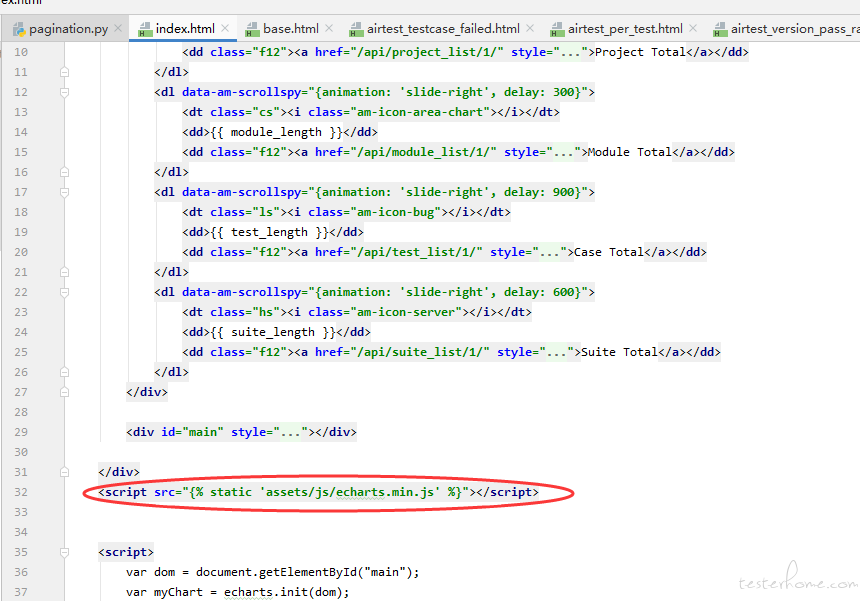The height and width of the screenshot is (601, 860).
Task: Click the fold end marker on line 16
Action: [64, 172]
